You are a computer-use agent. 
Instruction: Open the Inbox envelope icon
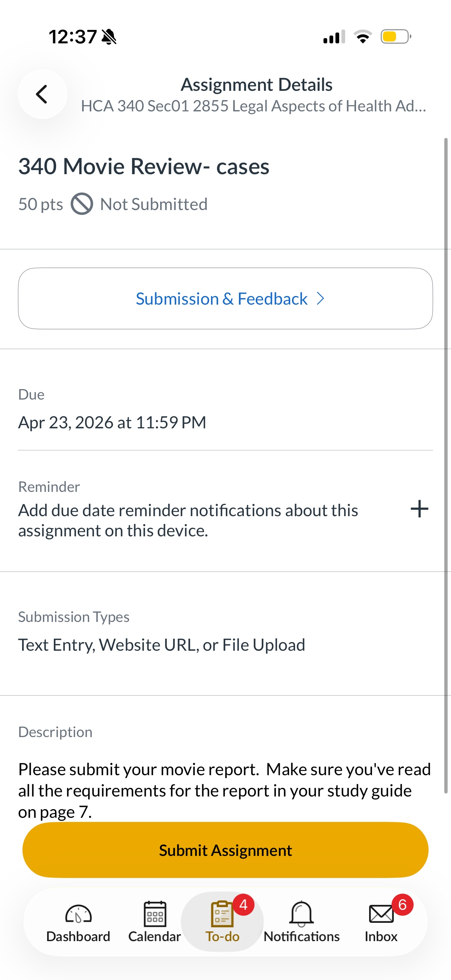tap(381, 914)
